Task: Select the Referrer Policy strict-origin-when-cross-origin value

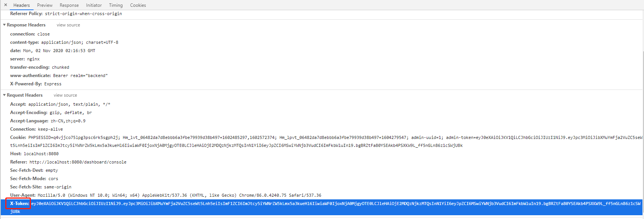Action: 83,13
